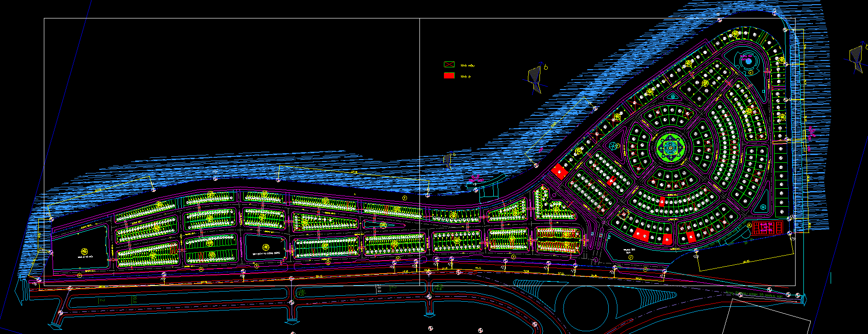
Task: Click the 'Nhà ở' legend text label
Action: coord(466,76)
